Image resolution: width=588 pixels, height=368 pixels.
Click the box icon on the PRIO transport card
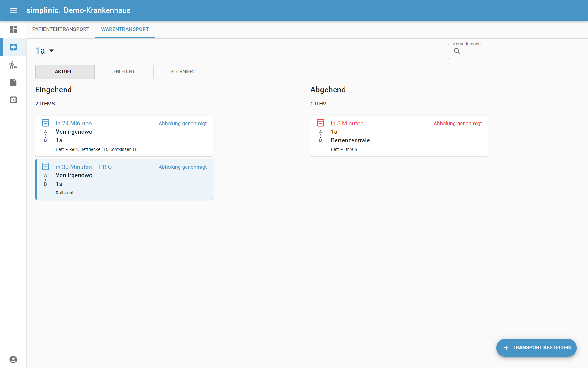[x=45, y=167]
